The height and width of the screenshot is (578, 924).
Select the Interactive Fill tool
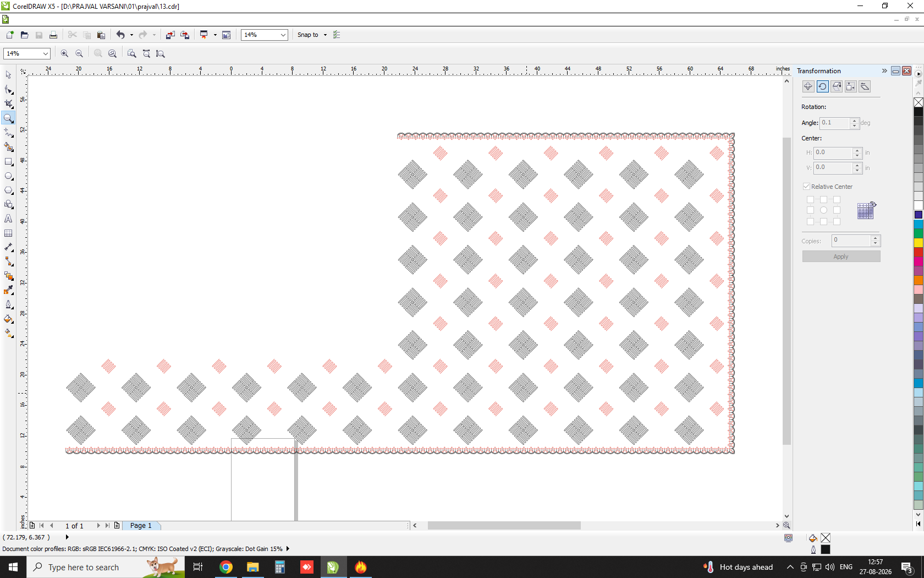coord(8,333)
